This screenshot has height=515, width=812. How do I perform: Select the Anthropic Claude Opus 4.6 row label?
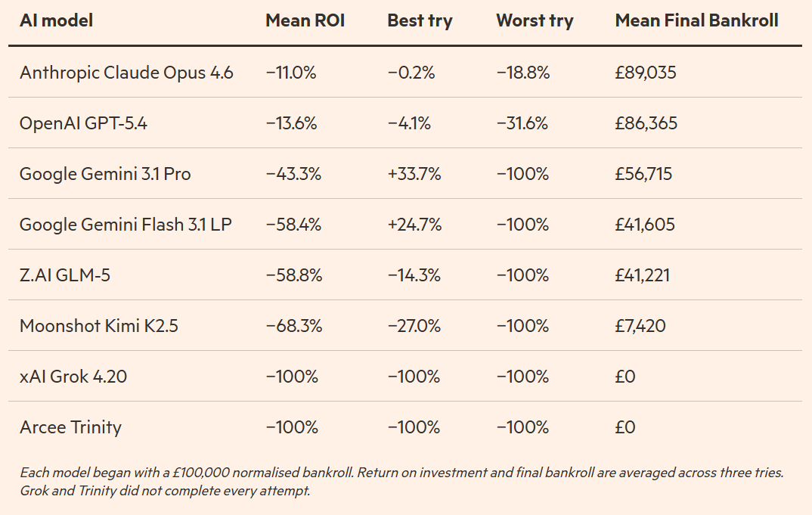126,73
